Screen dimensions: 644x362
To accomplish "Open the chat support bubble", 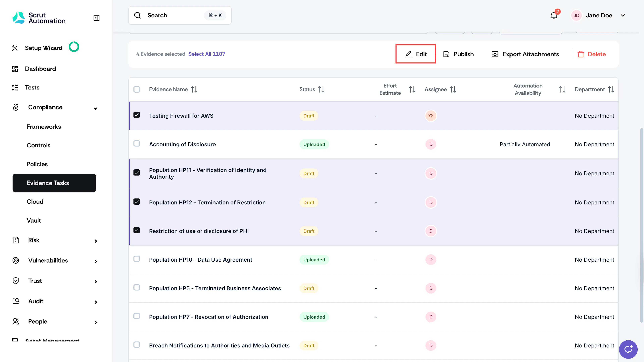I will 628,349.
